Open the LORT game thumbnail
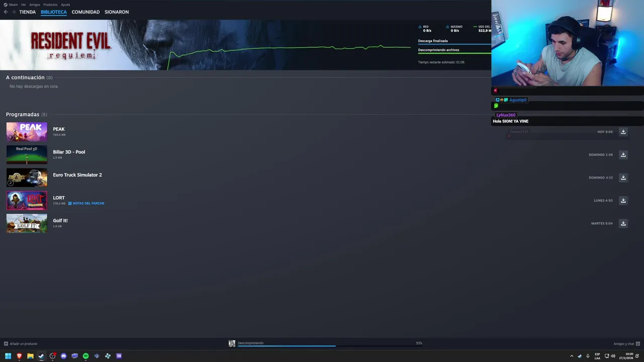This screenshot has width=644, height=362. (27, 201)
